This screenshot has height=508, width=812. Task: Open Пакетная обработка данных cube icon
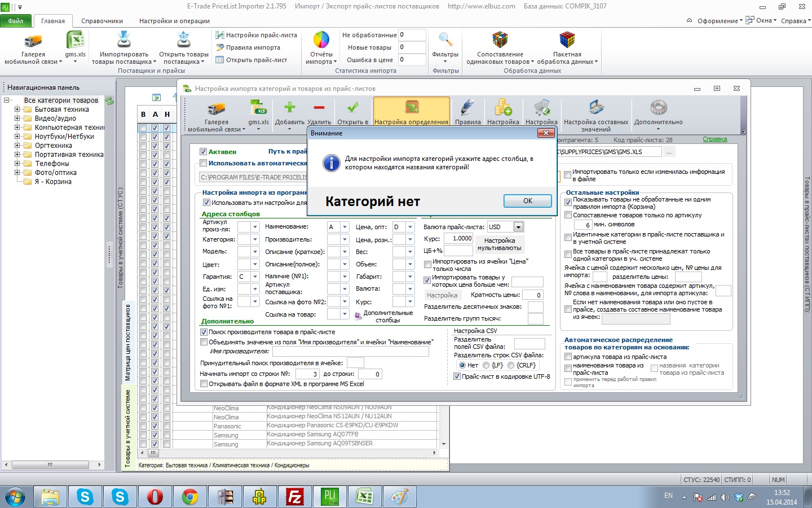[567, 41]
